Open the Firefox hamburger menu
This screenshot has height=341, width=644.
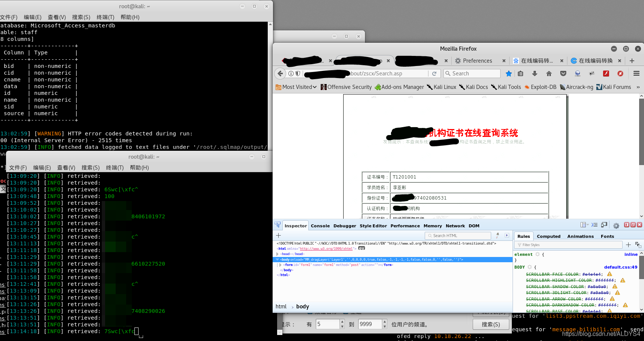pyautogui.click(x=636, y=74)
